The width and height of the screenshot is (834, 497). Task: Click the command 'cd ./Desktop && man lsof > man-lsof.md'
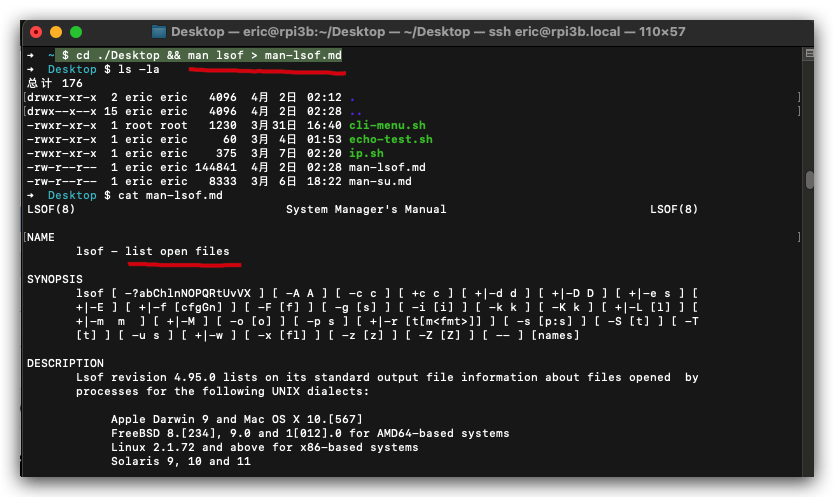(x=208, y=55)
